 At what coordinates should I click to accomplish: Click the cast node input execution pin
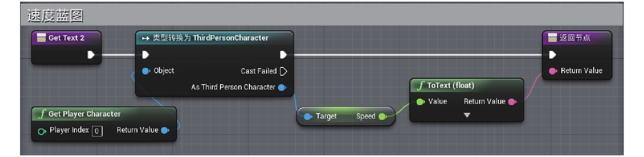145,55
